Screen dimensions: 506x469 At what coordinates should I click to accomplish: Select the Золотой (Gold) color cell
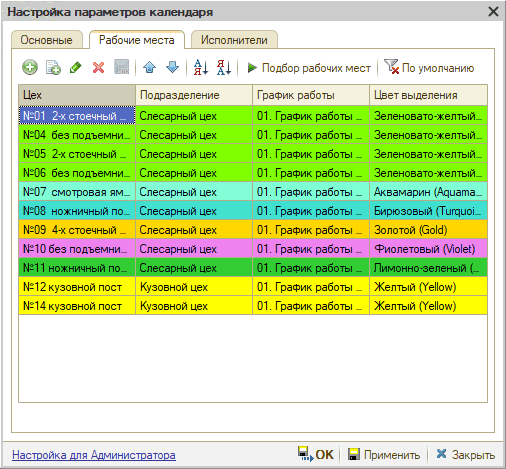point(428,230)
